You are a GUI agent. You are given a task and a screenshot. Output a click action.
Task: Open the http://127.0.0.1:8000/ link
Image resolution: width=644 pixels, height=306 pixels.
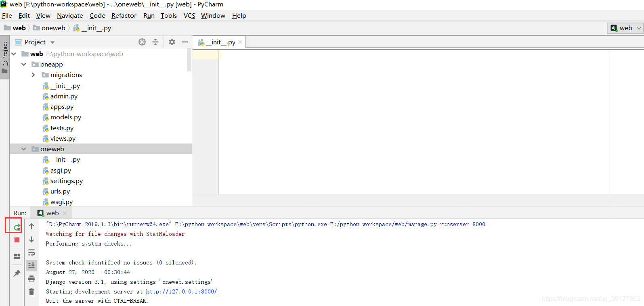click(181, 291)
